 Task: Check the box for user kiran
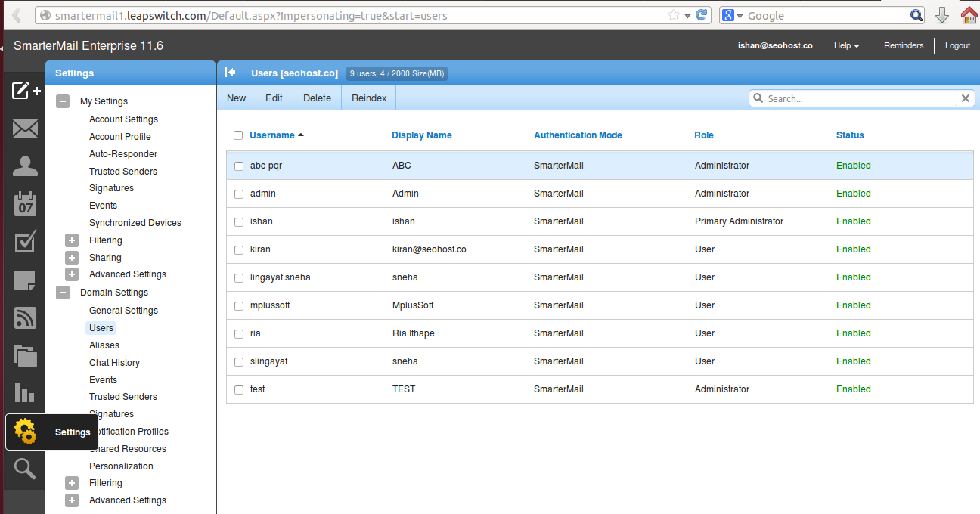pyautogui.click(x=239, y=250)
